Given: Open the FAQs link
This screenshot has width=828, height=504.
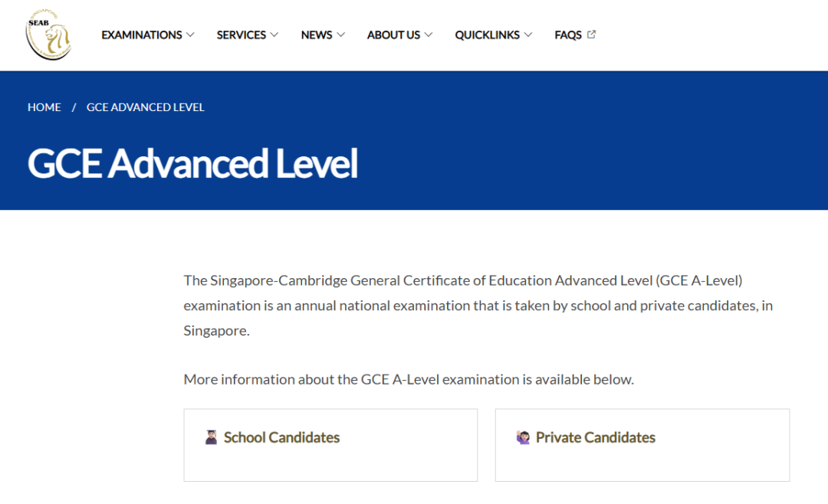Looking at the screenshot, I should coord(568,34).
